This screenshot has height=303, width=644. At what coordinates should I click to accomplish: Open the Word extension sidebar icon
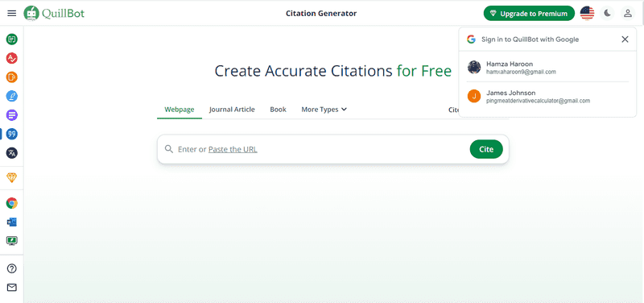(12, 222)
